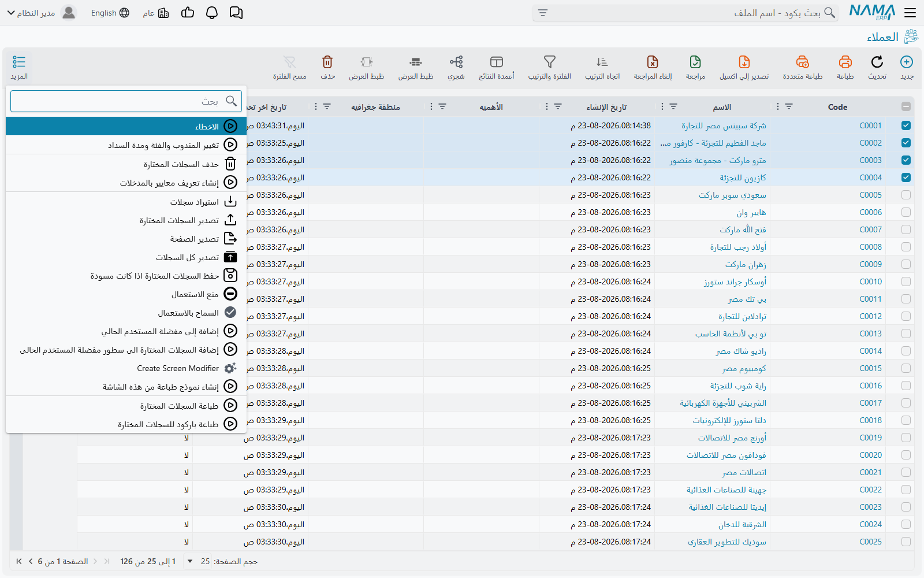Check the row C0015 checkbox

pyautogui.click(x=906, y=368)
